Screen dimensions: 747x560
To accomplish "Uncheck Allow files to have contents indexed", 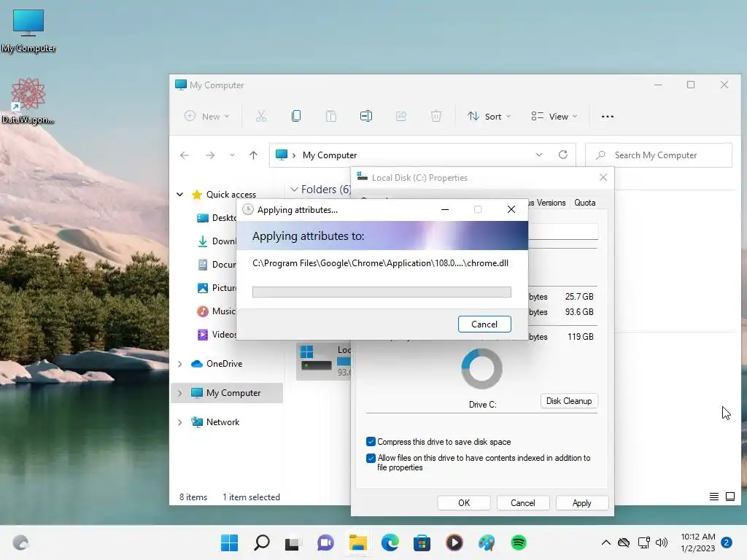I will pyautogui.click(x=371, y=458).
